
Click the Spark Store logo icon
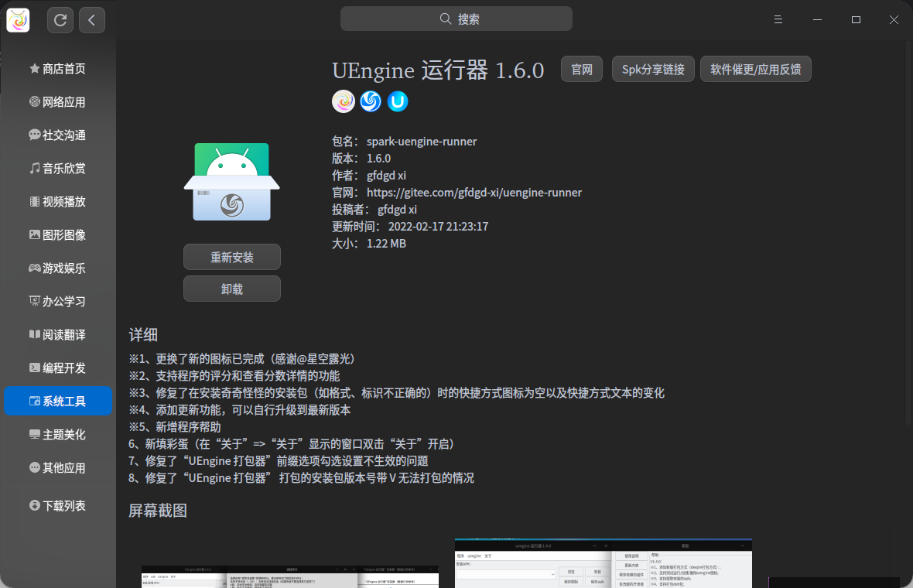(18, 20)
